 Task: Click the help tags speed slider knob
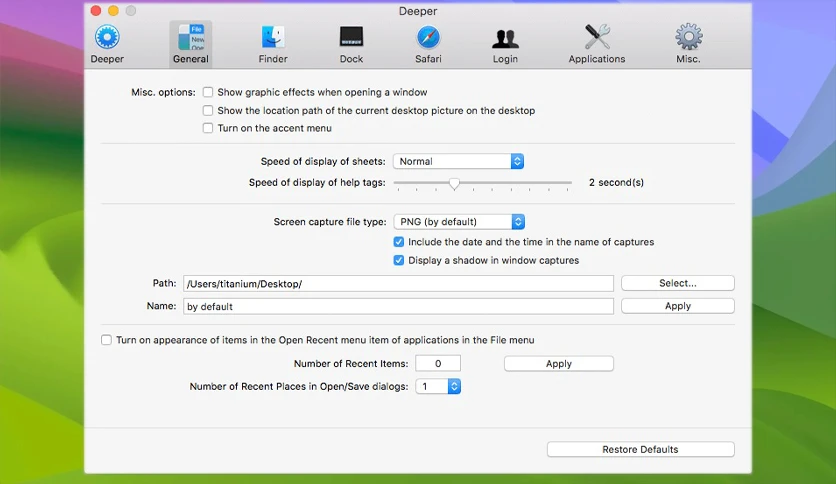[454, 184]
